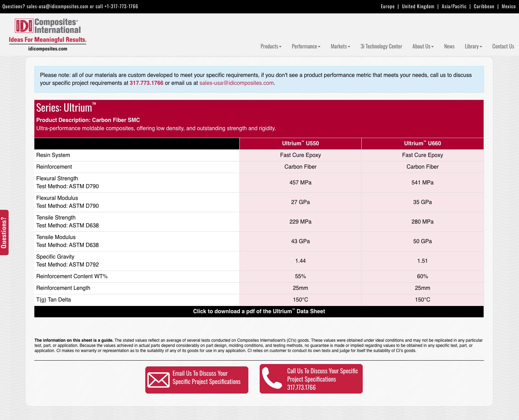
Task: Click the 457 MPa flexural strength value
Action: click(x=301, y=183)
